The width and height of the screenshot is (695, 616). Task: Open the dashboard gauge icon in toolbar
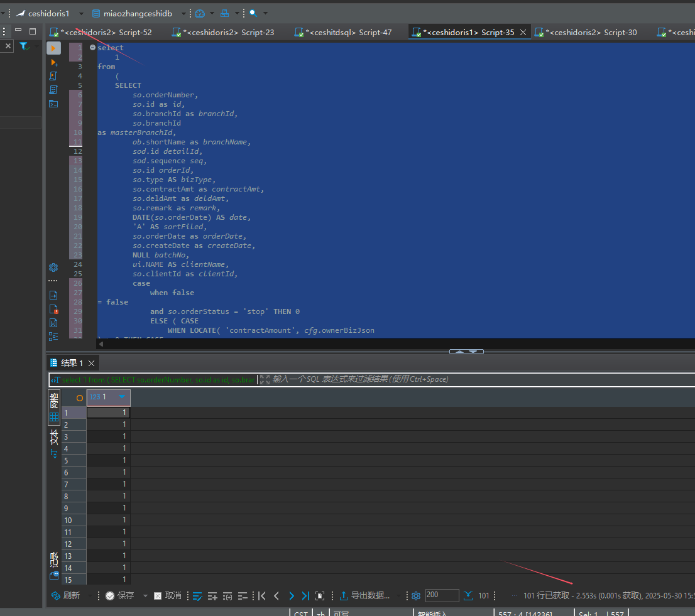tap(200, 13)
